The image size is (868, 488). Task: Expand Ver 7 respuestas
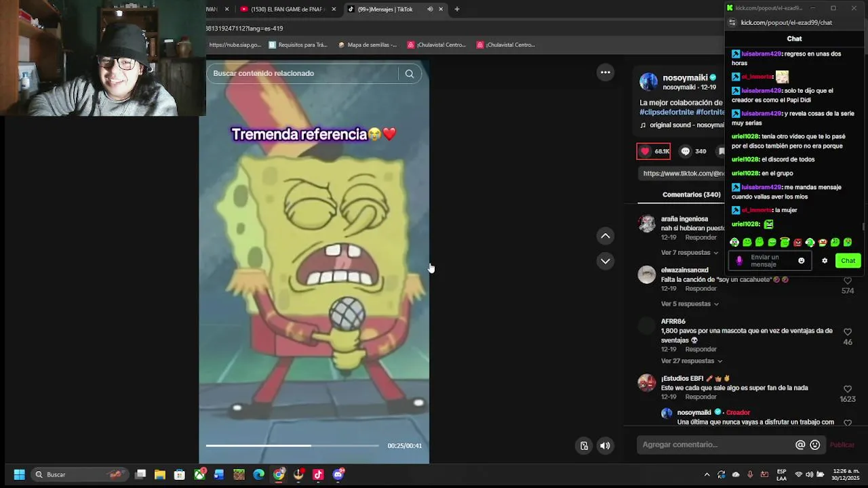tap(690, 253)
